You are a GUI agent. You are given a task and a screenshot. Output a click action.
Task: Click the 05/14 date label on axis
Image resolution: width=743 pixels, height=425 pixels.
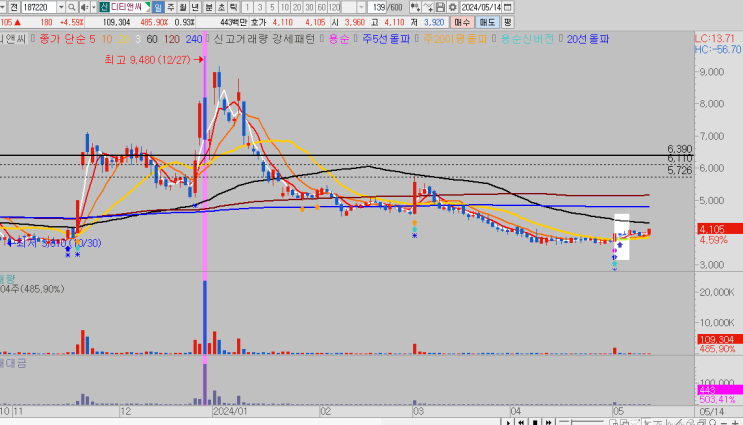[712, 411]
